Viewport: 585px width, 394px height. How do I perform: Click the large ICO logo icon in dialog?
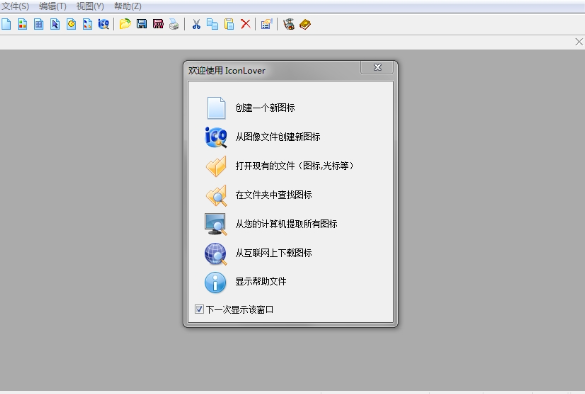[216, 137]
